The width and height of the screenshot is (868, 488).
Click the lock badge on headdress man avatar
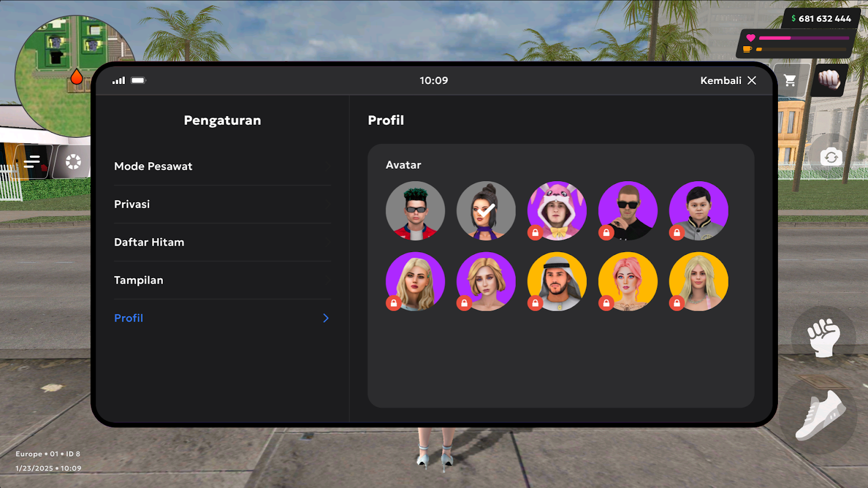535,303
